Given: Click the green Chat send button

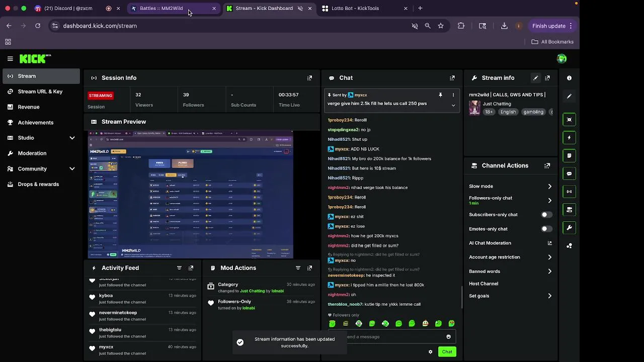Looking at the screenshot, I should click(x=447, y=352).
